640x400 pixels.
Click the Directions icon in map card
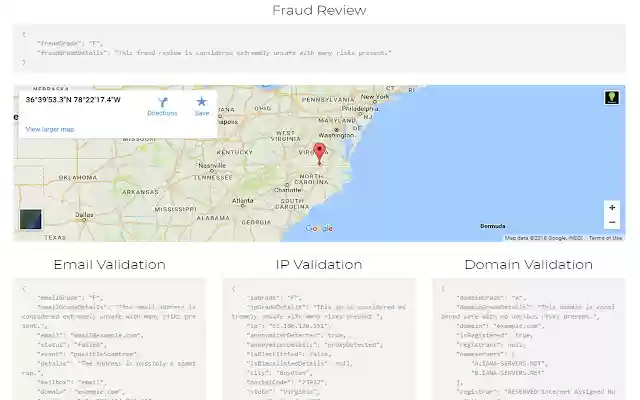tap(162, 102)
